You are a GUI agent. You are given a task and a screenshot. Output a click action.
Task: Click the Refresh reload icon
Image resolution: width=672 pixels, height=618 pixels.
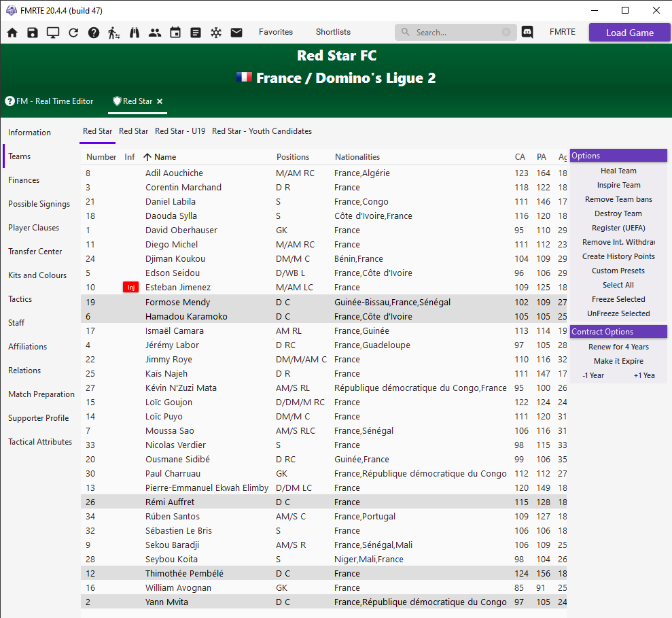[x=73, y=33]
